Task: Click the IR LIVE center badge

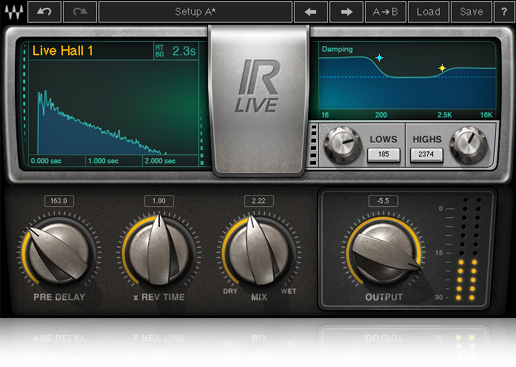Action: pyautogui.click(x=259, y=100)
